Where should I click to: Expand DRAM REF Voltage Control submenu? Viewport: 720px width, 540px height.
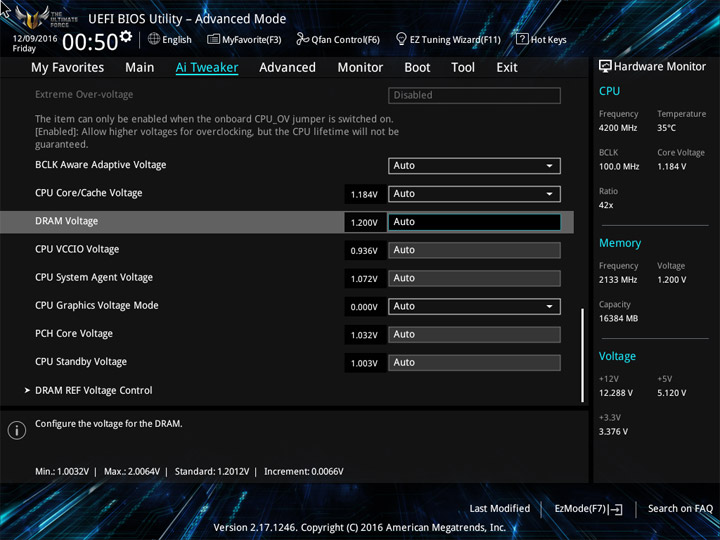pyautogui.click(x=94, y=390)
